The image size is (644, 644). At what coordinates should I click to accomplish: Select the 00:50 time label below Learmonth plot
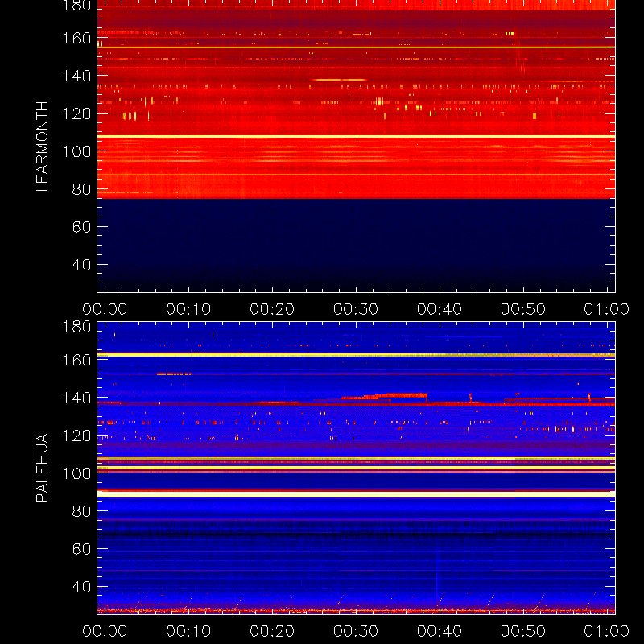[523, 309]
